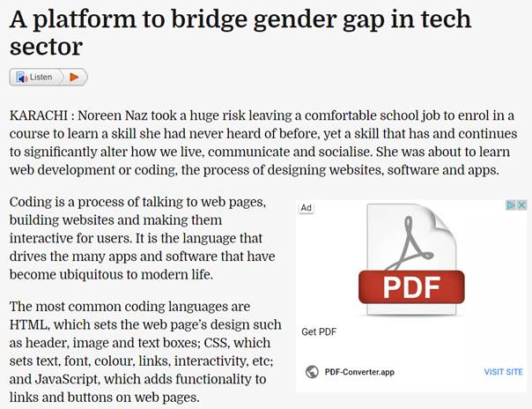
Task: Click the word sector in headline
Action: [x=46, y=46]
